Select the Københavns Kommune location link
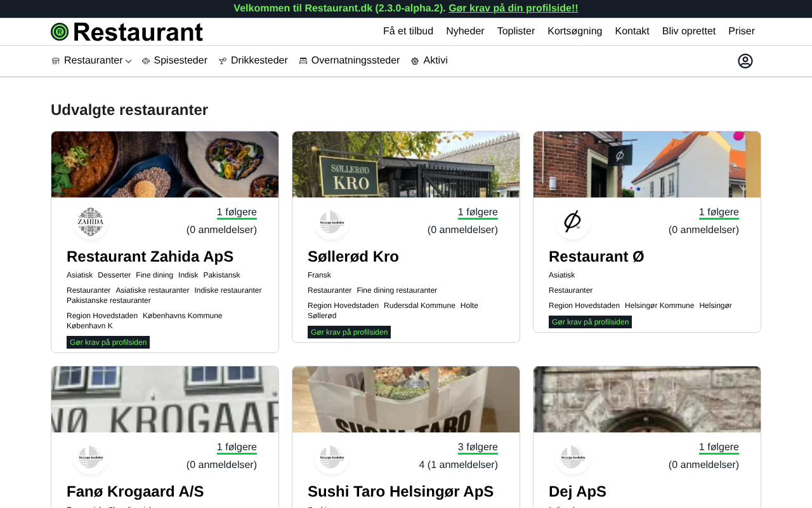 pos(183,316)
